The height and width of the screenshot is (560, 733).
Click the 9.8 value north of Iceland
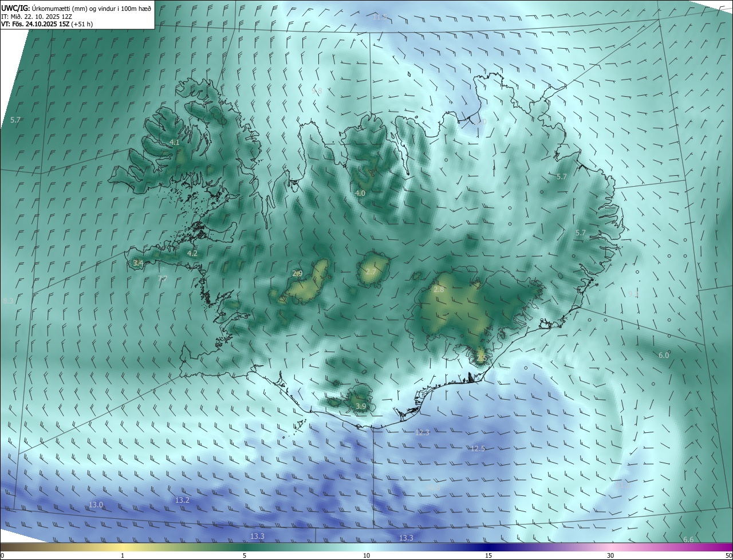[317, 90]
